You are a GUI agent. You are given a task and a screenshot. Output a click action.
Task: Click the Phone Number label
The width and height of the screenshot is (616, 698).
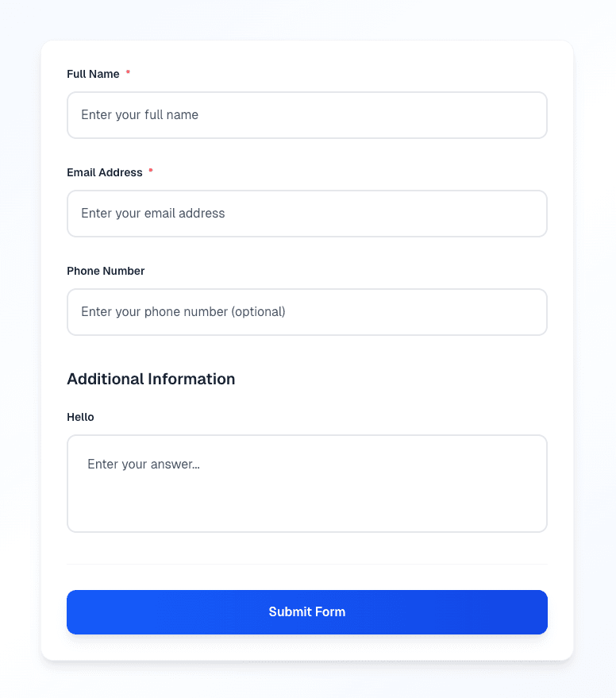pos(106,271)
